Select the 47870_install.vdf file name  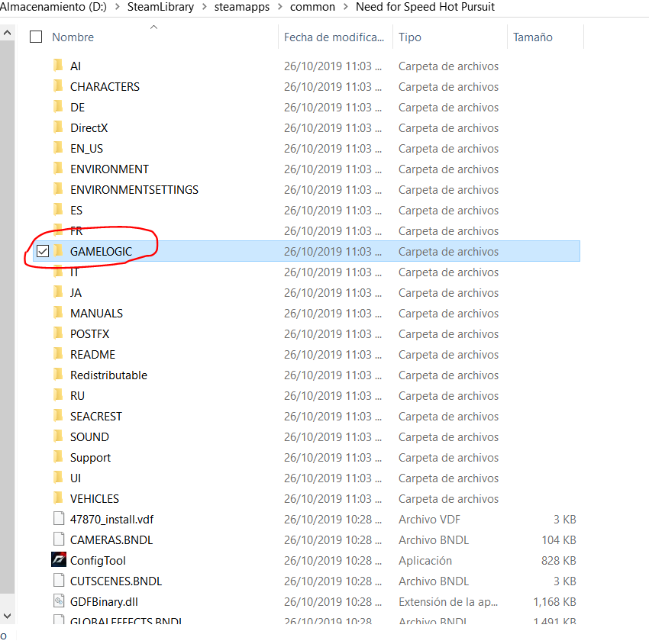pyautogui.click(x=111, y=519)
